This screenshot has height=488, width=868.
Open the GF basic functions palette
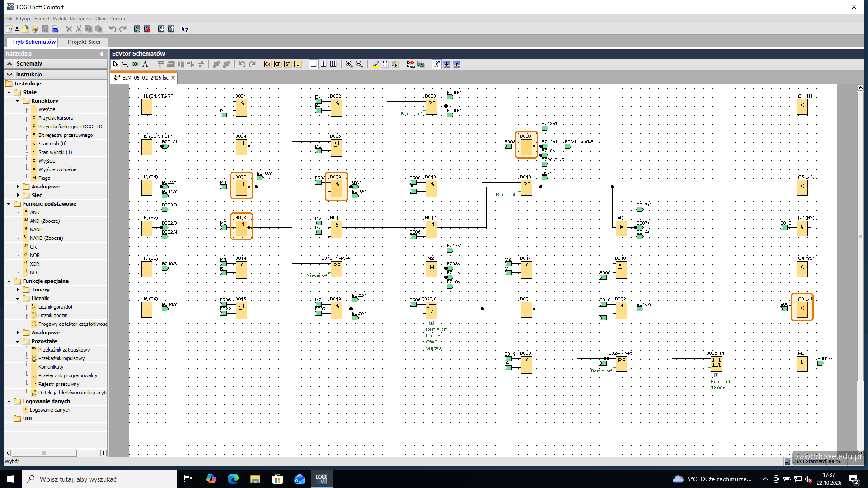tap(278, 64)
